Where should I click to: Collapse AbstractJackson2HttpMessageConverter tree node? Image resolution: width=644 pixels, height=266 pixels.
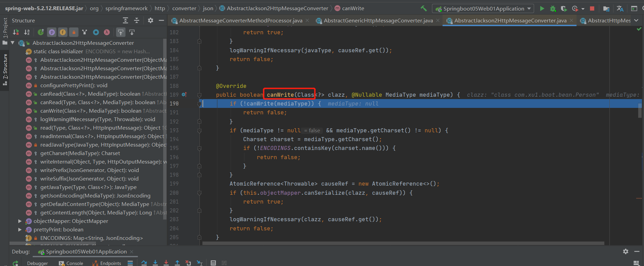coord(13,43)
